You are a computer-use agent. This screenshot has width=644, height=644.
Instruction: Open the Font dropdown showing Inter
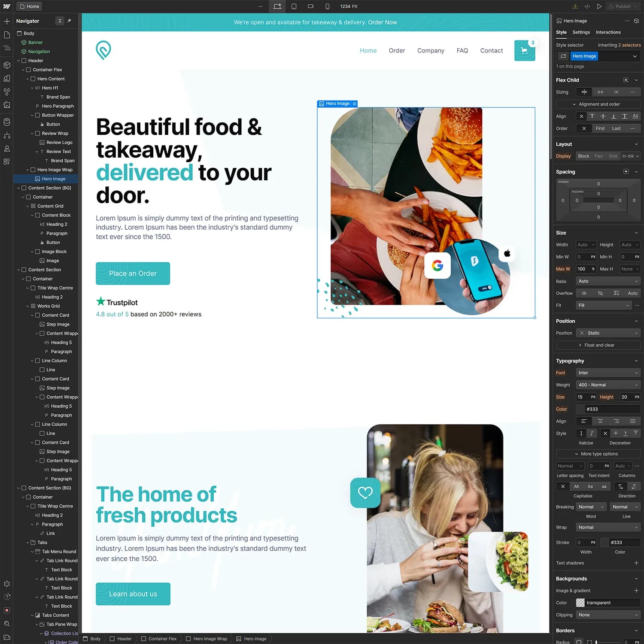point(608,373)
